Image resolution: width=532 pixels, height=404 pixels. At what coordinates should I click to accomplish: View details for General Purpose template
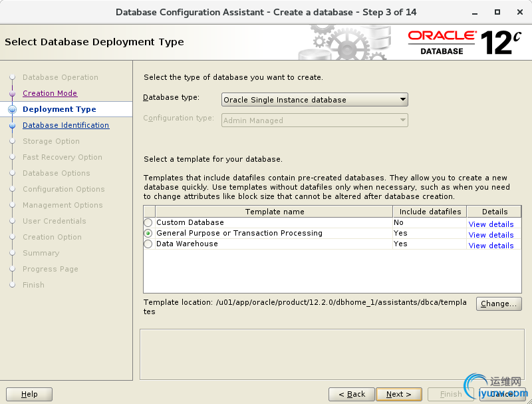tap(491, 235)
